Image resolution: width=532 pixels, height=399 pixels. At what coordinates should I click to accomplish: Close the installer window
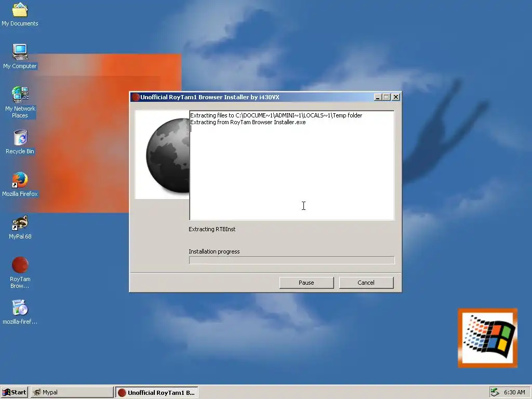point(395,97)
